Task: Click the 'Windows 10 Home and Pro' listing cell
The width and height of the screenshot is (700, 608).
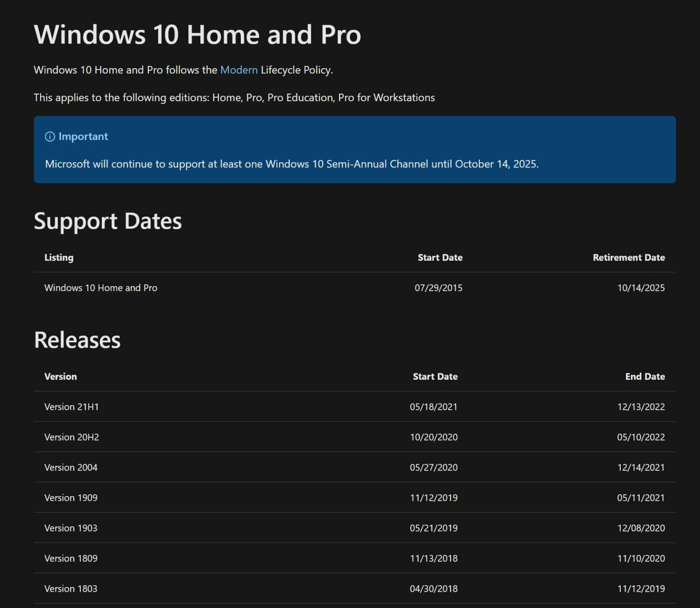Action: click(x=101, y=288)
